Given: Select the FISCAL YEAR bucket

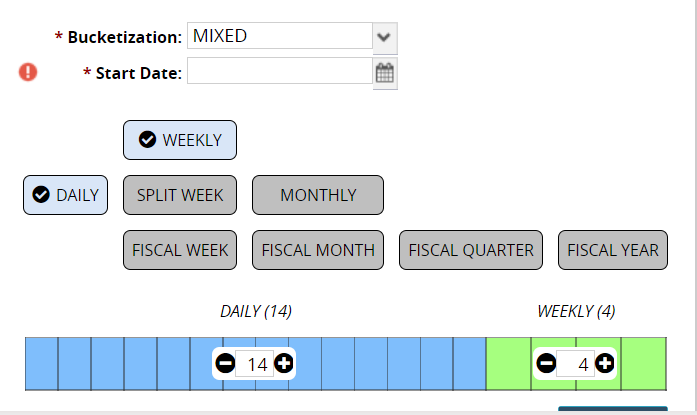Looking at the screenshot, I should pos(613,250).
